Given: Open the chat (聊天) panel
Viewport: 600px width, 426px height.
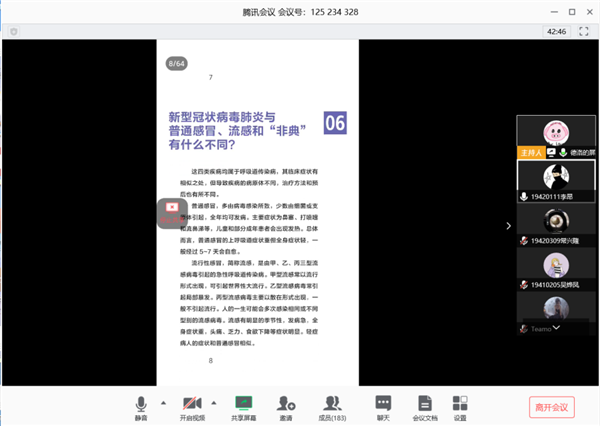Looking at the screenshot, I should 383,405.
